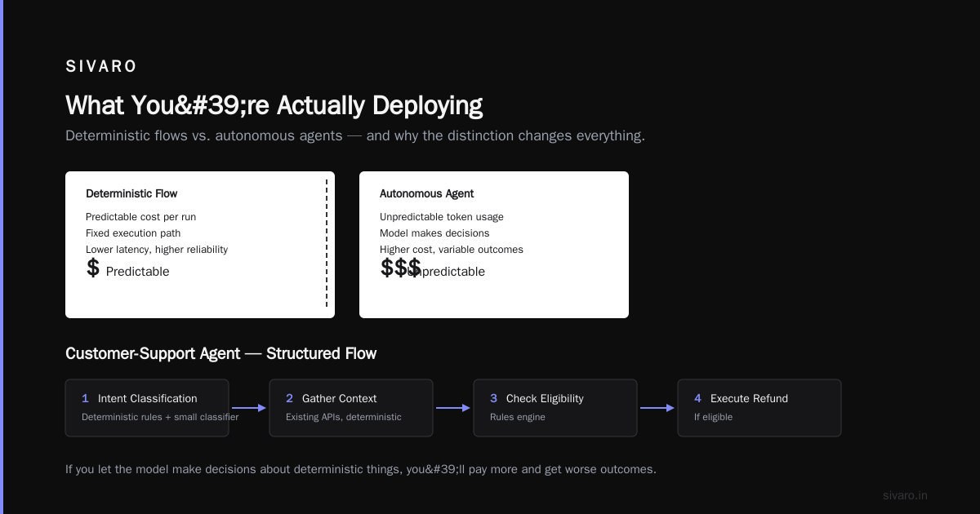
Task: Click "Higher cost, variable outcomes" line
Action: (452, 250)
